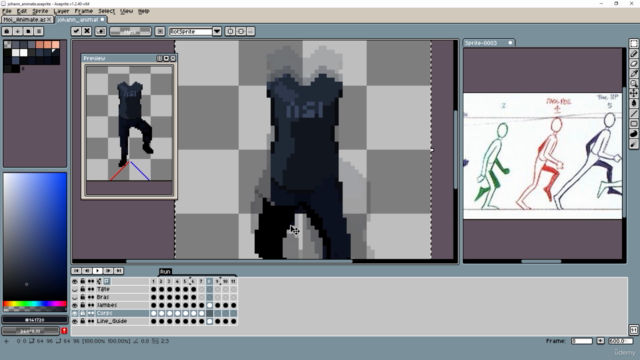Go to the next frame

pyautogui.click(x=108, y=271)
